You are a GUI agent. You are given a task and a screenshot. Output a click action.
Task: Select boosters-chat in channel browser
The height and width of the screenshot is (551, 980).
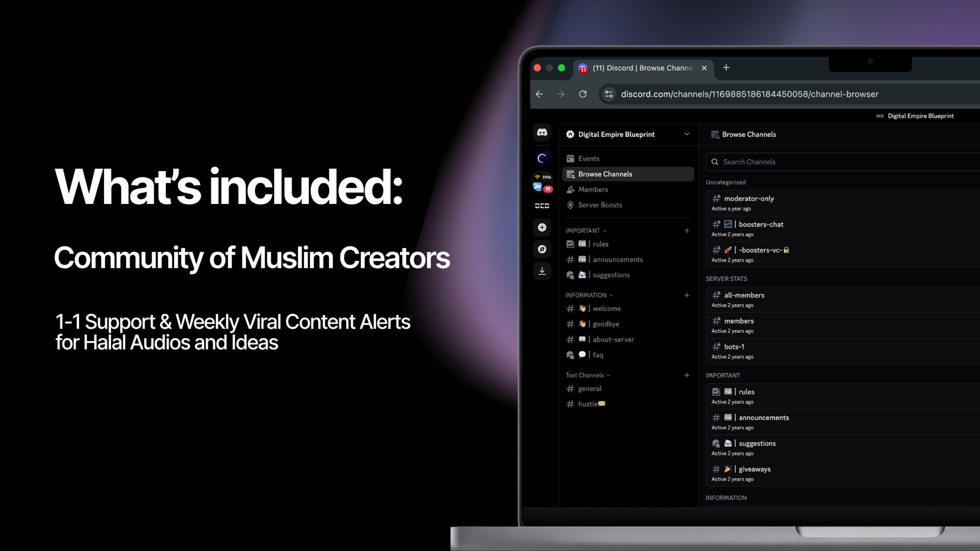tap(842, 229)
